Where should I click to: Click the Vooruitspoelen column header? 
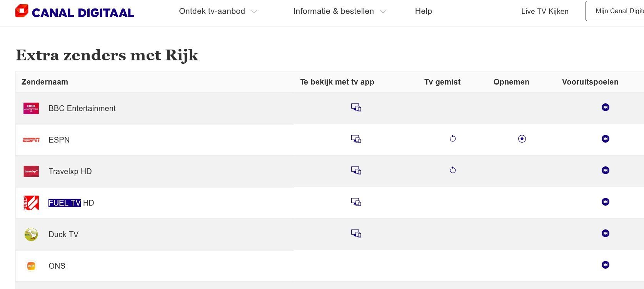[590, 82]
